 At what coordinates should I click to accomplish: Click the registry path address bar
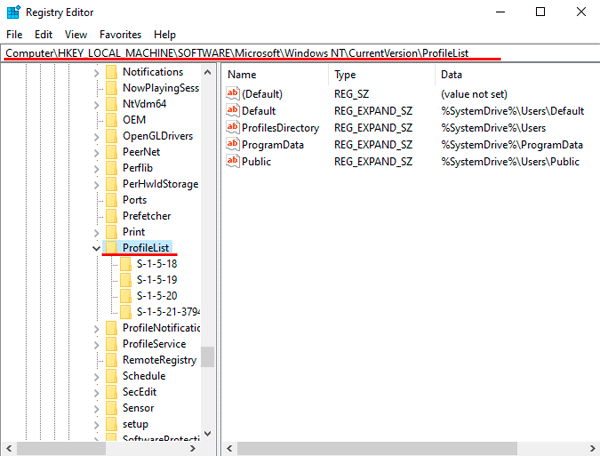coord(300,53)
